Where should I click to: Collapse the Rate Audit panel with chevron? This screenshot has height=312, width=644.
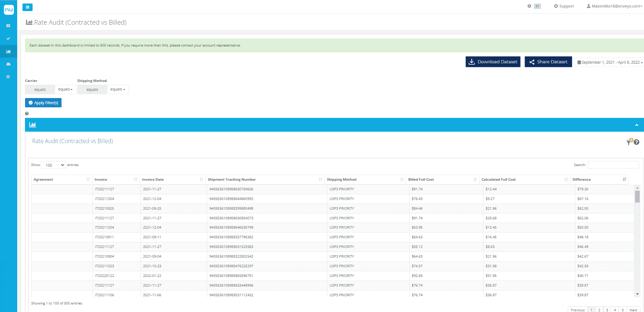click(636, 125)
